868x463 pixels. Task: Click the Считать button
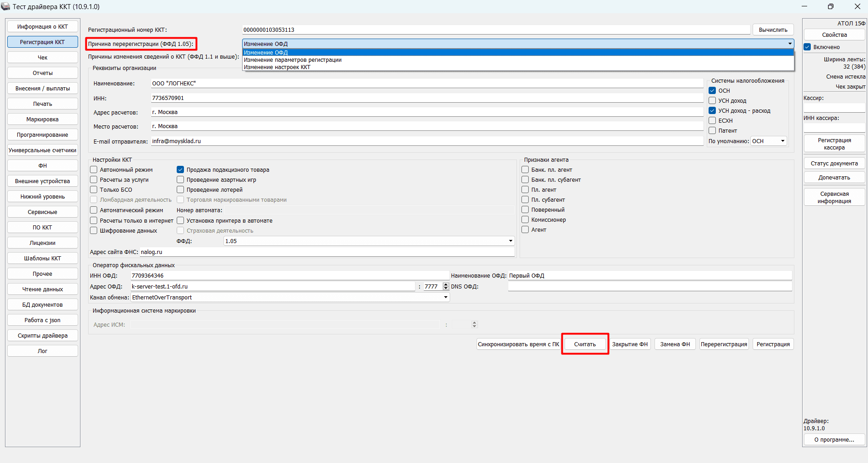pos(585,344)
